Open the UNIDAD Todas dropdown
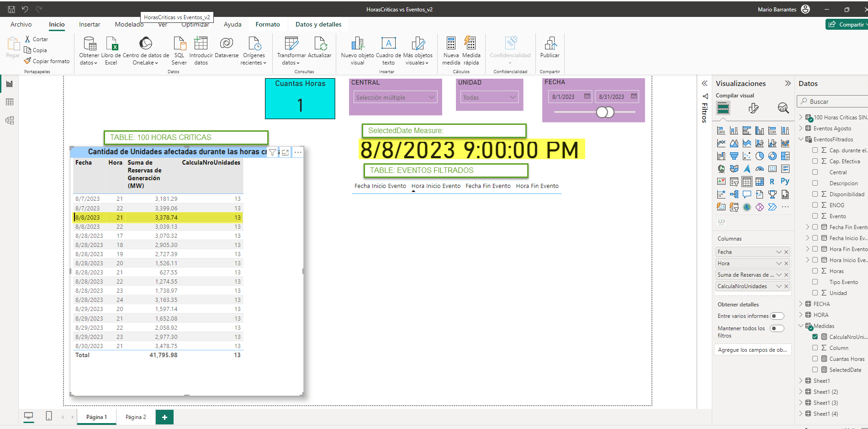 [x=489, y=97]
